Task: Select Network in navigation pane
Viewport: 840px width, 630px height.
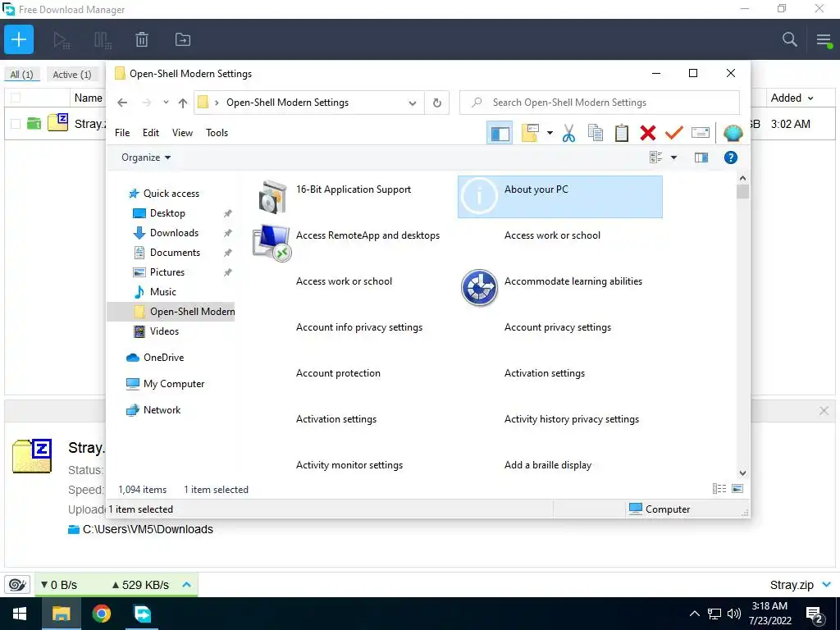Action: [x=162, y=410]
